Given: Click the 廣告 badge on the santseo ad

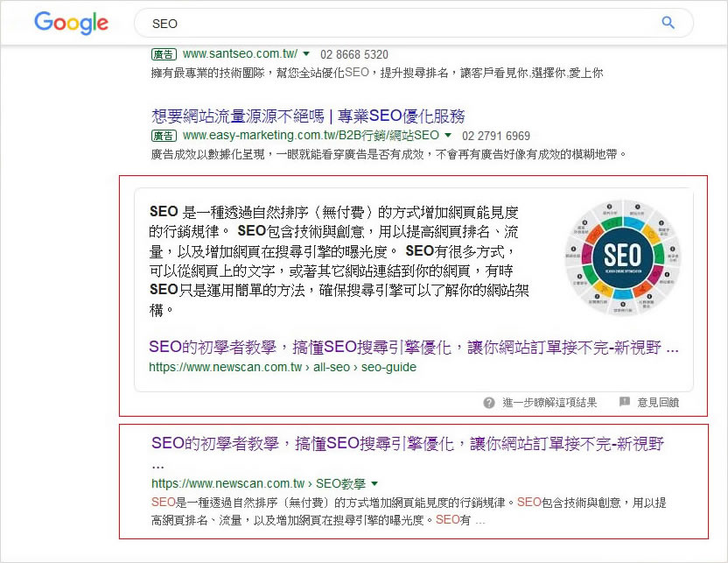Looking at the screenshot, I should [164, 53].
